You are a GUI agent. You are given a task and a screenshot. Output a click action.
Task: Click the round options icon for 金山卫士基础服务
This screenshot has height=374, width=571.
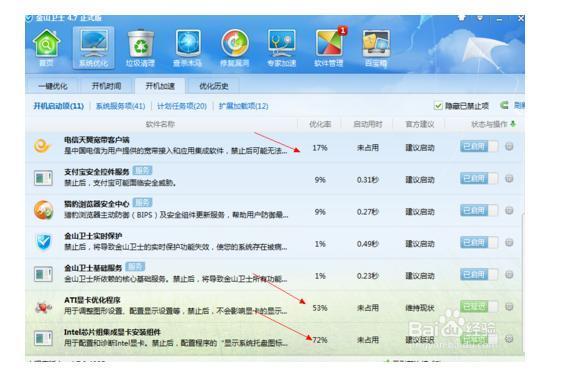(509, 275)
